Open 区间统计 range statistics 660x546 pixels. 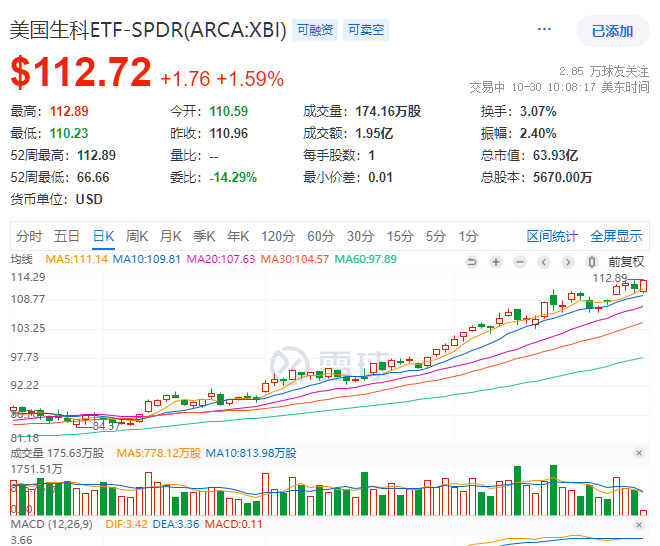click(552, 236)
